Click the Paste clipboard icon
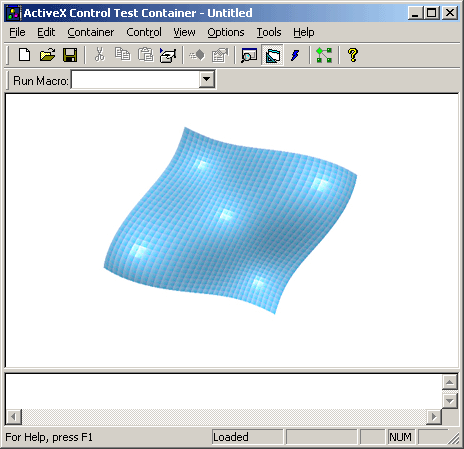The height and width of the screenshot is (449, 464). pyautogui.click(x=145, y=55)
